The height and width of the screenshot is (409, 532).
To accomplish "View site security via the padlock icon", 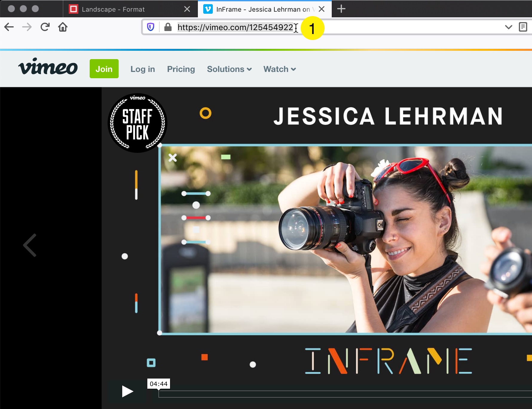I will (168, 27).
